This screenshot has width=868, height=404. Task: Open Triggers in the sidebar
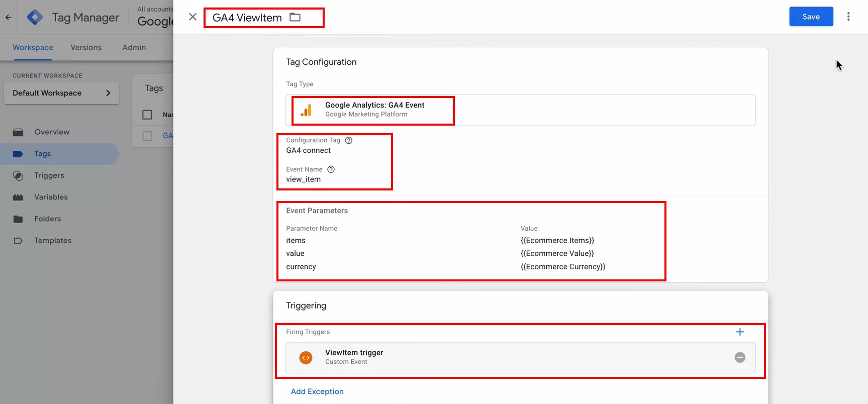click(x=49, y=175)
